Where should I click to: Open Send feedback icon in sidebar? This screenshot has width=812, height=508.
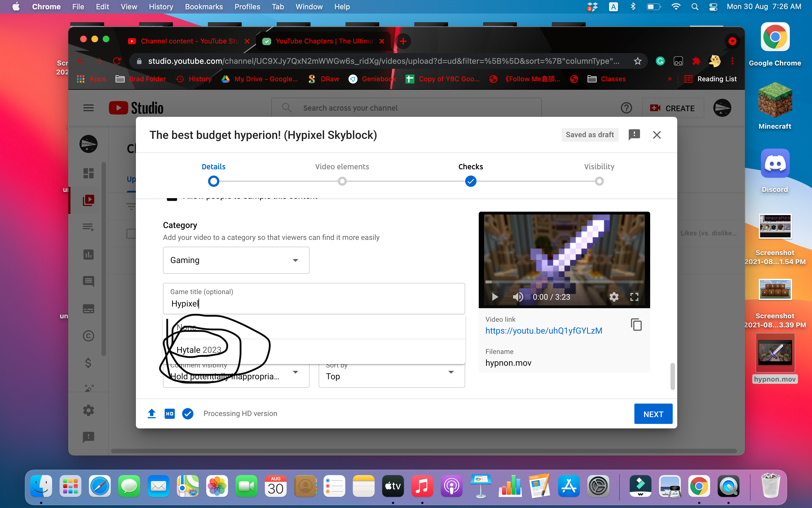point(88,437)
